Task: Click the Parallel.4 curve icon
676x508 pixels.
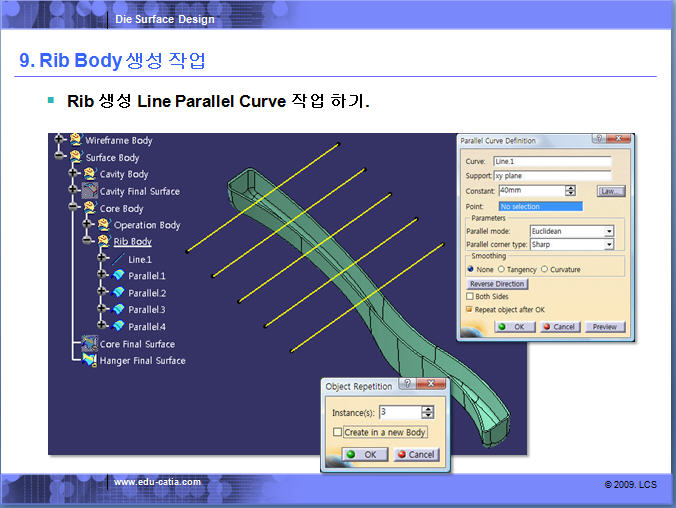Action: click(119, 327)
